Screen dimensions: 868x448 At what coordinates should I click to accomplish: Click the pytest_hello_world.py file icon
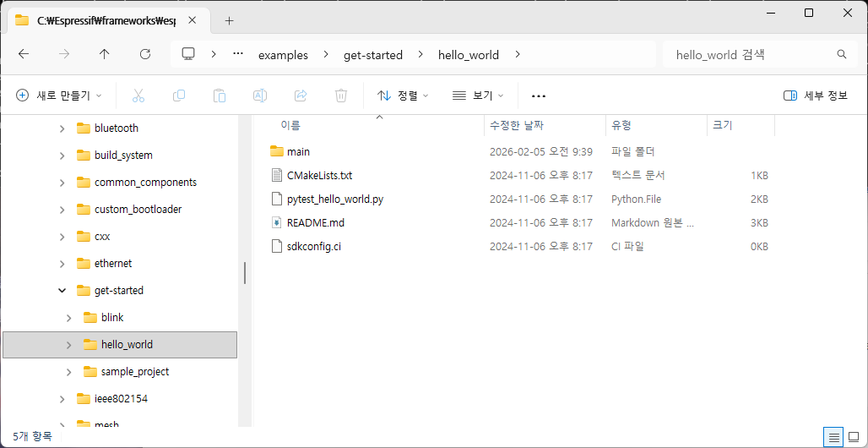point(277,199)
